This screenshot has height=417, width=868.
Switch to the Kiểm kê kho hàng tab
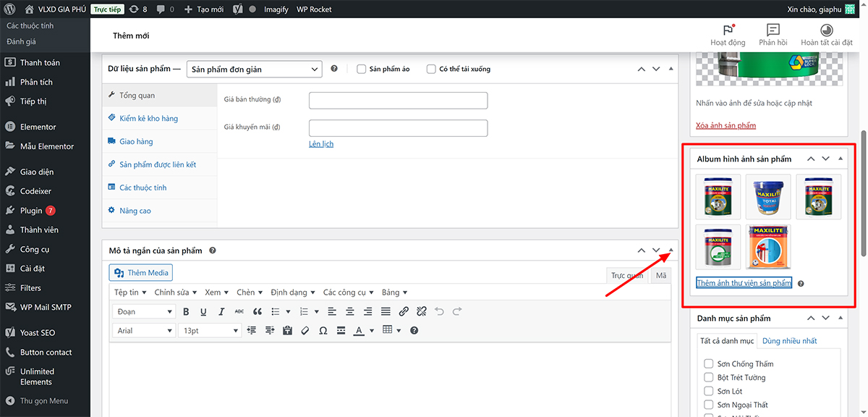(148, 119)
